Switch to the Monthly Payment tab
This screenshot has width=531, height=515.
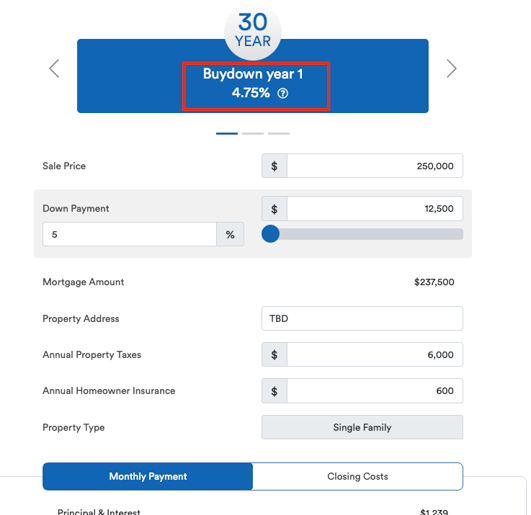pos(148,476)
